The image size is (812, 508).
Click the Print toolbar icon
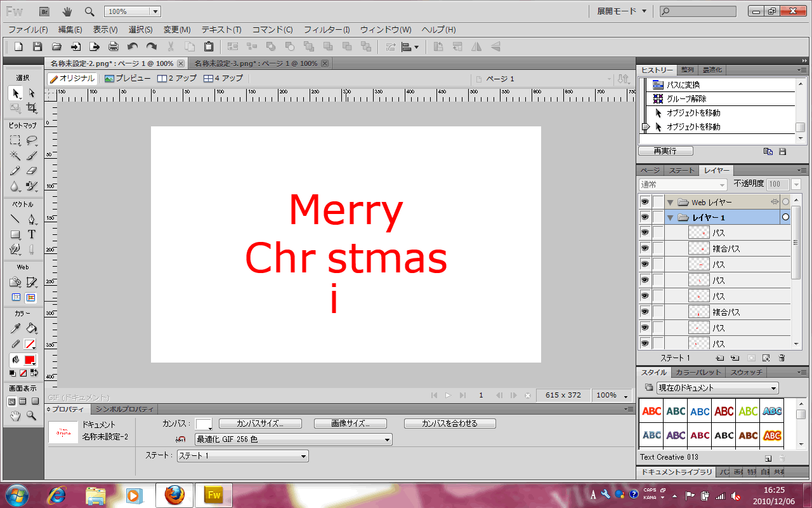click(114, 46)
